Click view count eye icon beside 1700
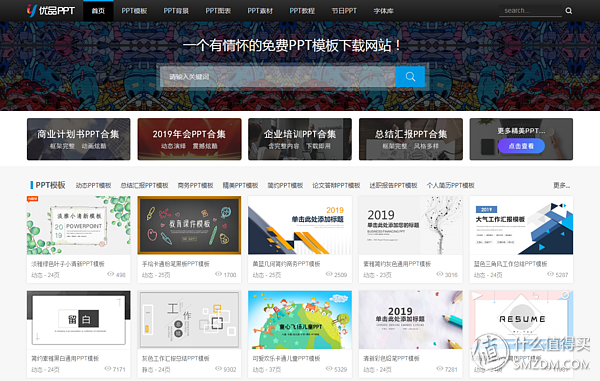The image size is (600, 381). click(218, 274)
